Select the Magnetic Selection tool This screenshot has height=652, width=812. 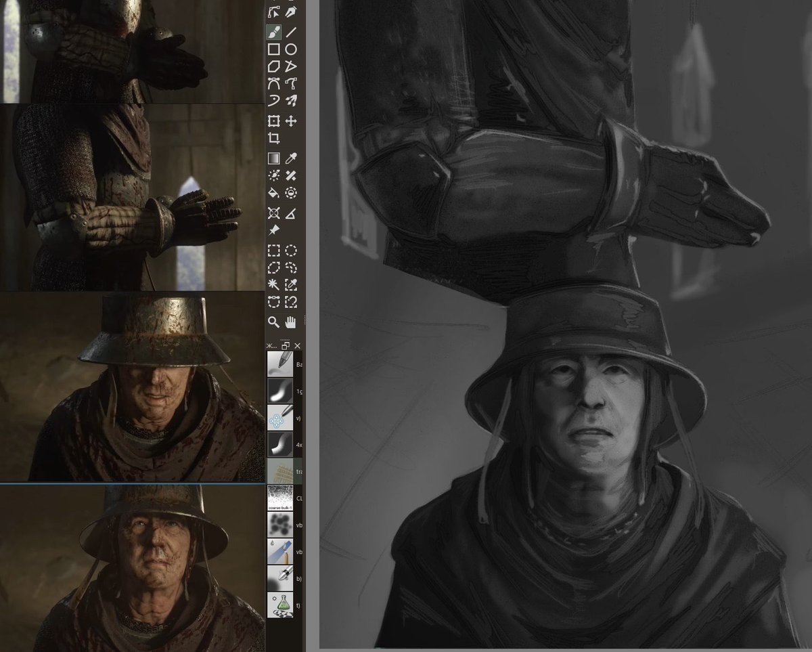(291, 301)
